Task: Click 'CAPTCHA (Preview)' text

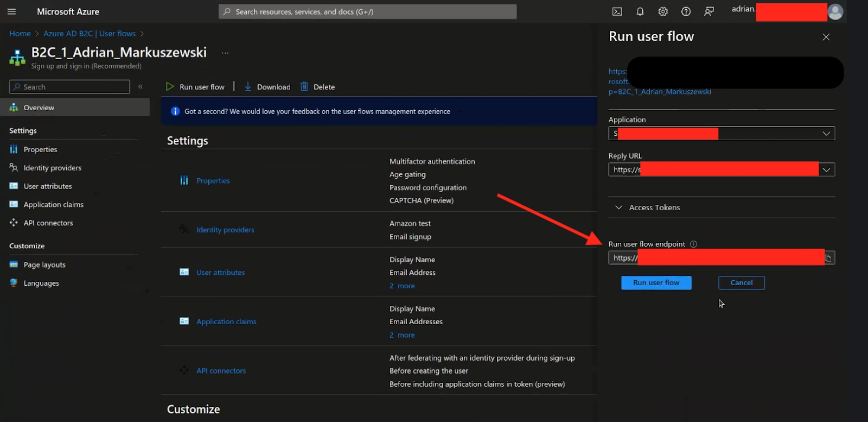Action: (x=422, y=200)
